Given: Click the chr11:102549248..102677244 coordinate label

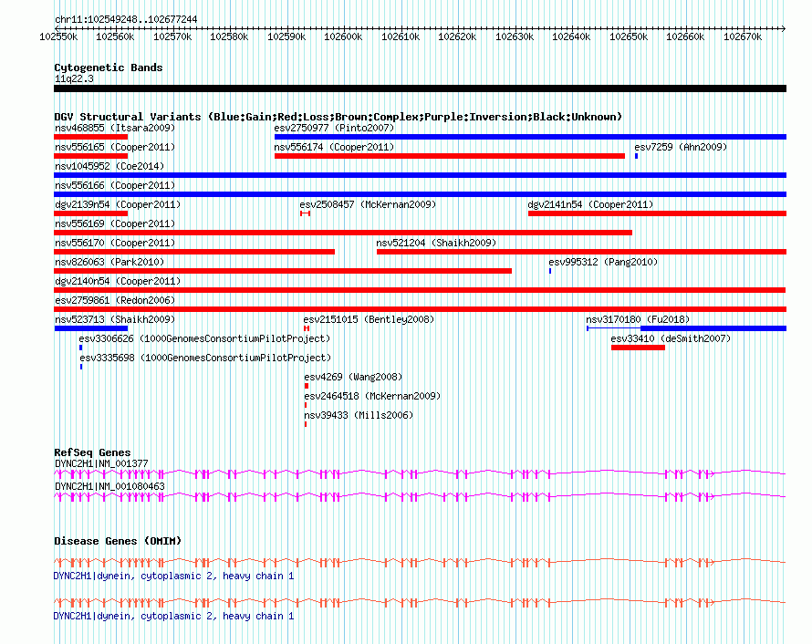Looking at the screenshot, I should [126, 20].
